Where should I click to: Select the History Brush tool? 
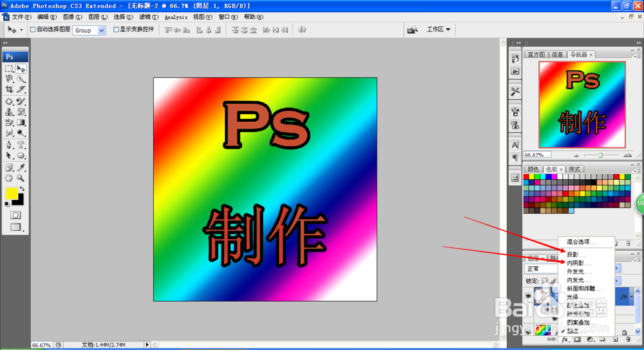coord(21,112)
